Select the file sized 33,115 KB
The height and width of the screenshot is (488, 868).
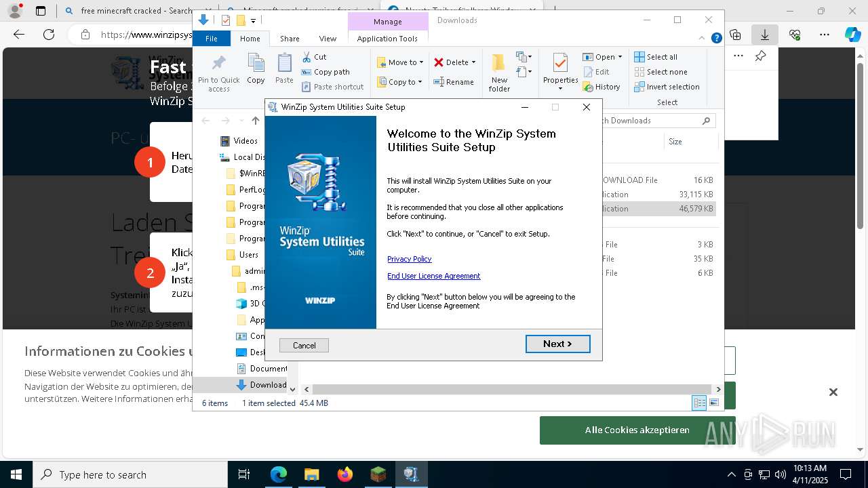(658, 195)
